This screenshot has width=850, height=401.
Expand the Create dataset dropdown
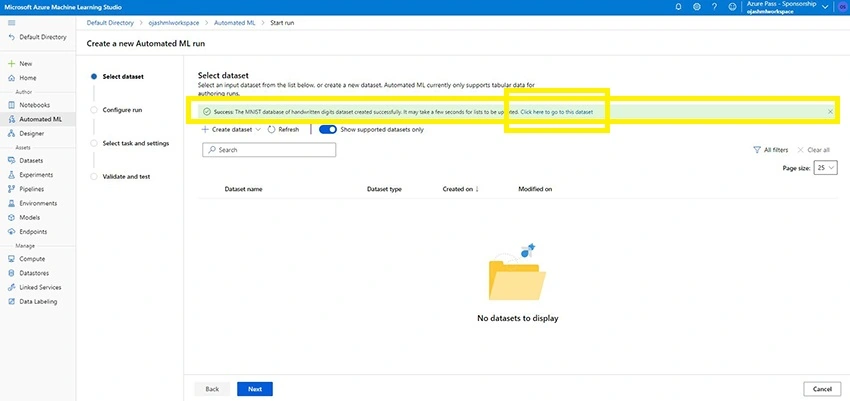coord(231,130)
